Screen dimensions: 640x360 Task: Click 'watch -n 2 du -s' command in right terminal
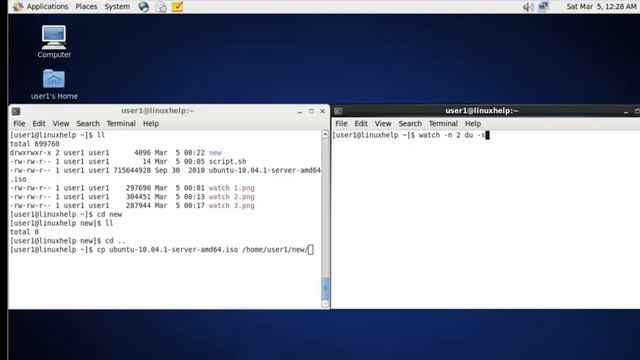[452, 135]
